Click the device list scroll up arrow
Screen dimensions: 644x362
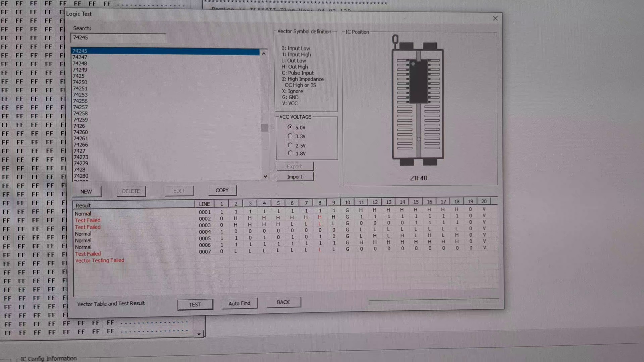264,54
